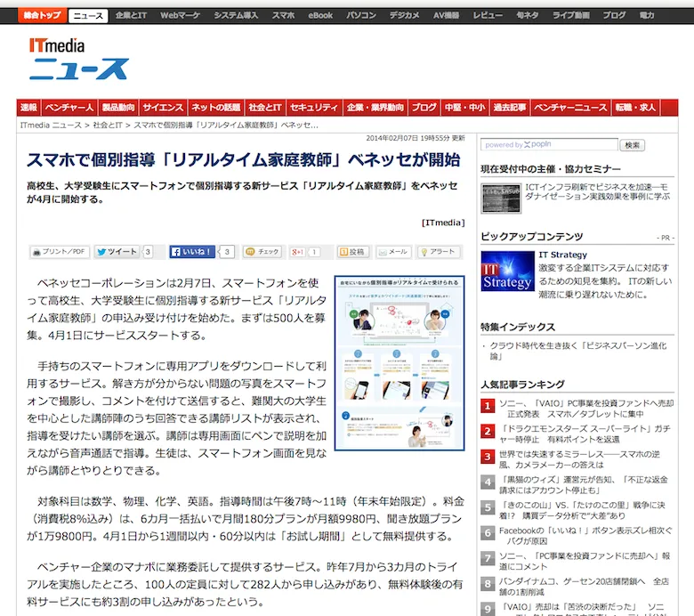Image resolution: width=694 pixels, height=616 pixels.
Task: Open ライブ動画 in top bar
Action: coord(571,15)
